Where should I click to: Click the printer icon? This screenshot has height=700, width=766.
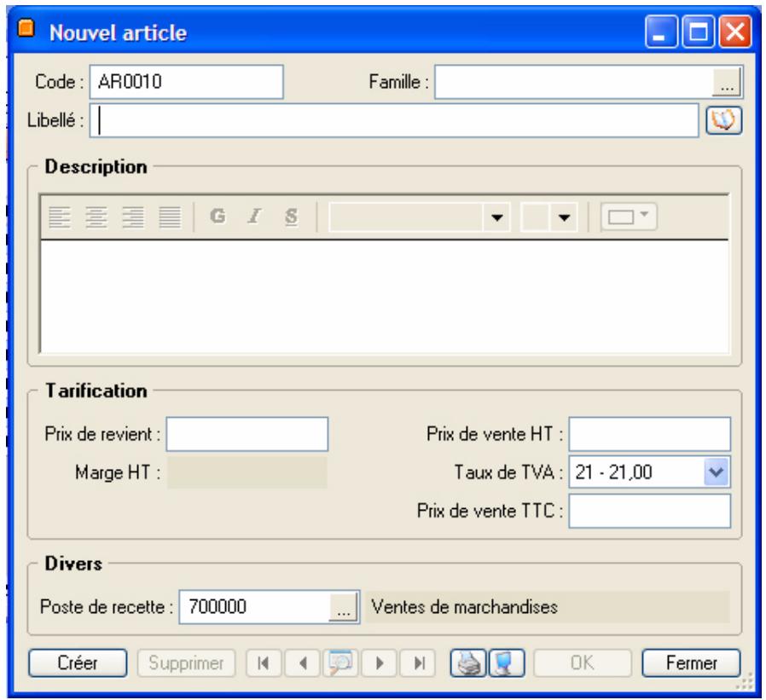click(468, 662)
